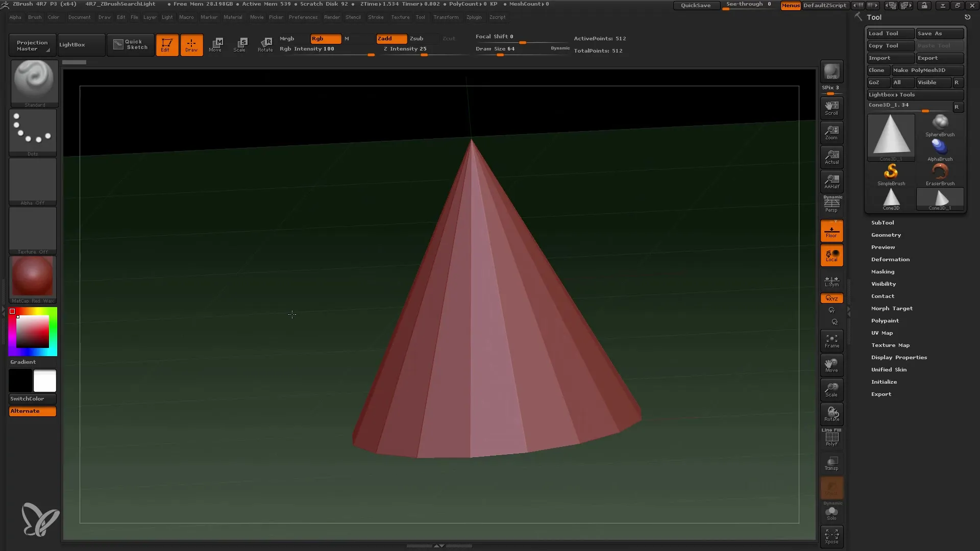Click the Frame icon

(x=831, y=341)
